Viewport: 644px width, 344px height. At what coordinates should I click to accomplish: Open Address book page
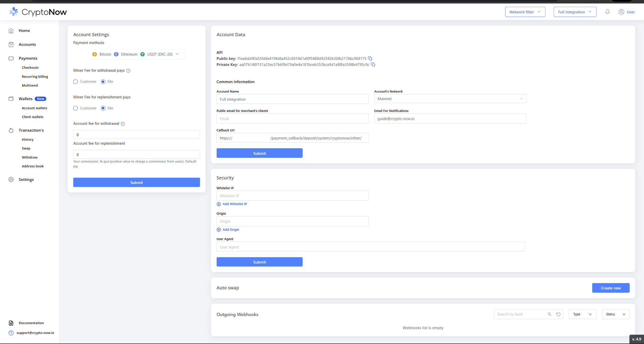(33, 166)
